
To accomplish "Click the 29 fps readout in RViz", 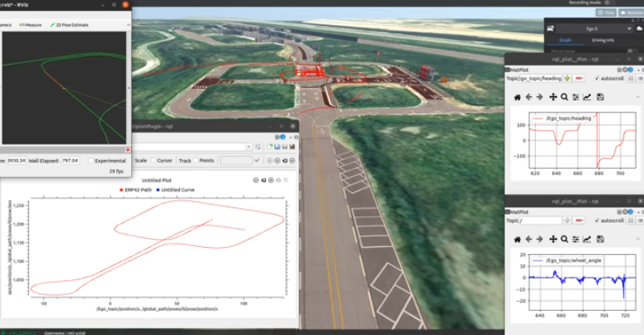I will point(116,171).
